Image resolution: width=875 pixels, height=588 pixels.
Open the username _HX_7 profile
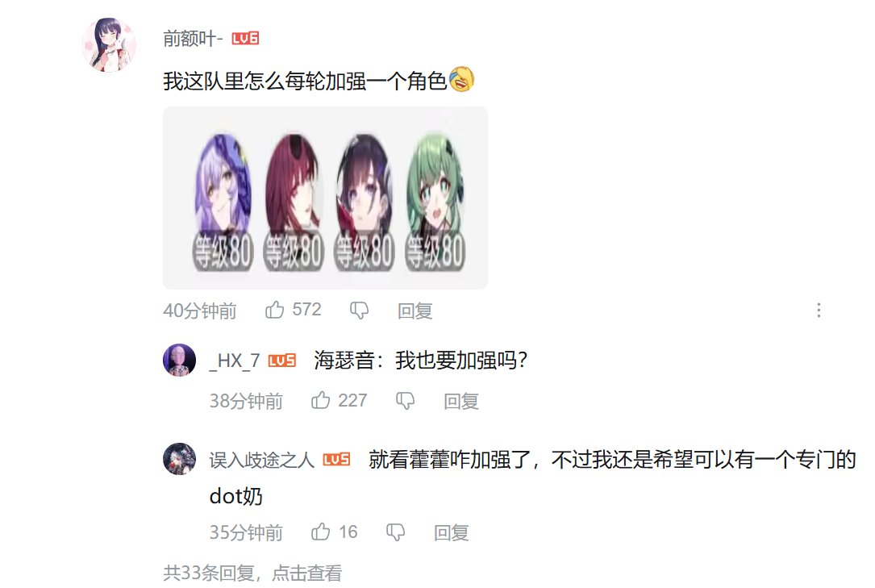pos(235,361)
